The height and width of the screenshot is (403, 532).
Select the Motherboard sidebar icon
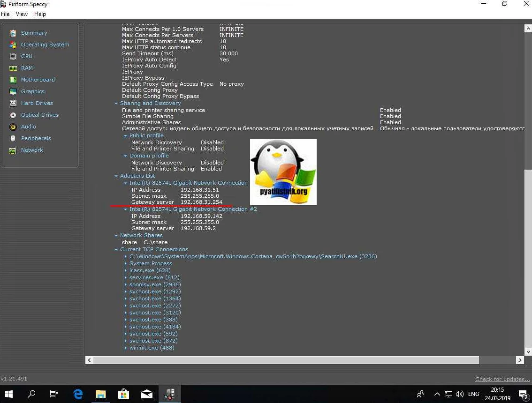[x=13, y=80]
